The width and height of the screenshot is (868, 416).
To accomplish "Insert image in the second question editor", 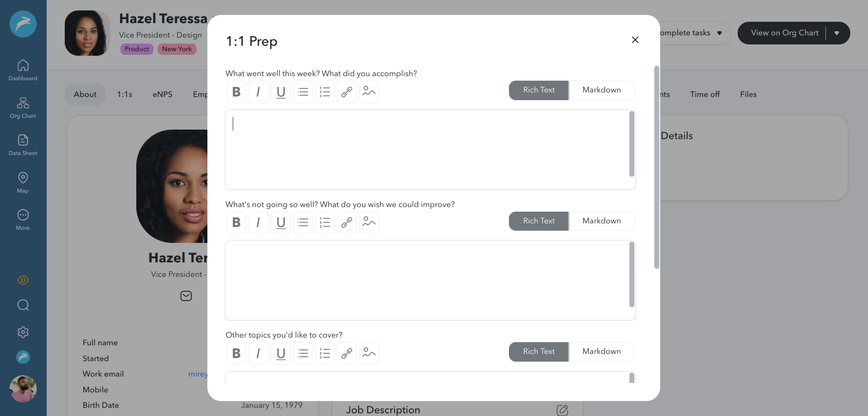I will click(x=369, y=223).
